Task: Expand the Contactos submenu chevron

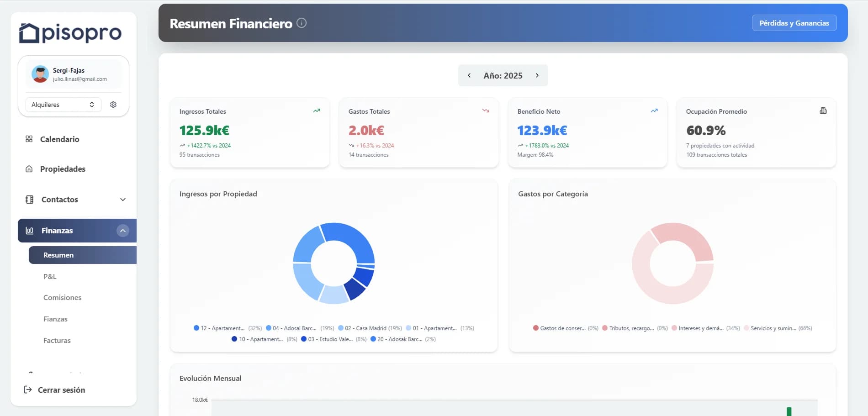Action: tap(123, 200)
